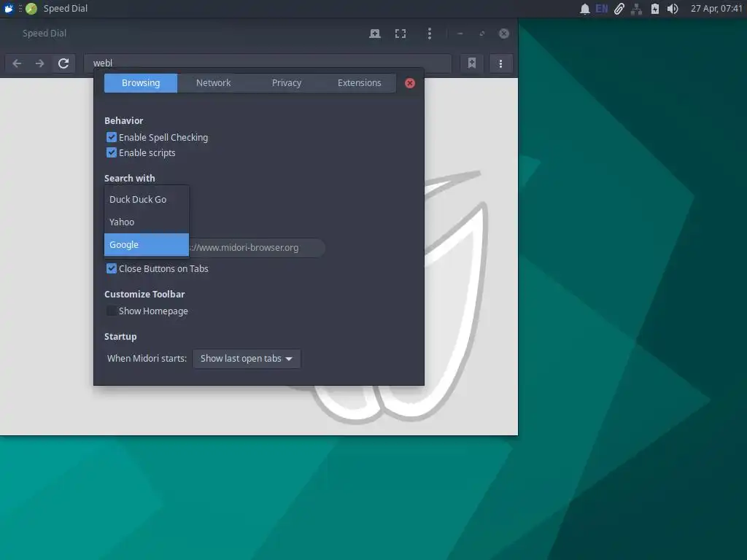Switch to the Extensions tab
The width and height of the screenshot is (747, 560).
[359, 83]
